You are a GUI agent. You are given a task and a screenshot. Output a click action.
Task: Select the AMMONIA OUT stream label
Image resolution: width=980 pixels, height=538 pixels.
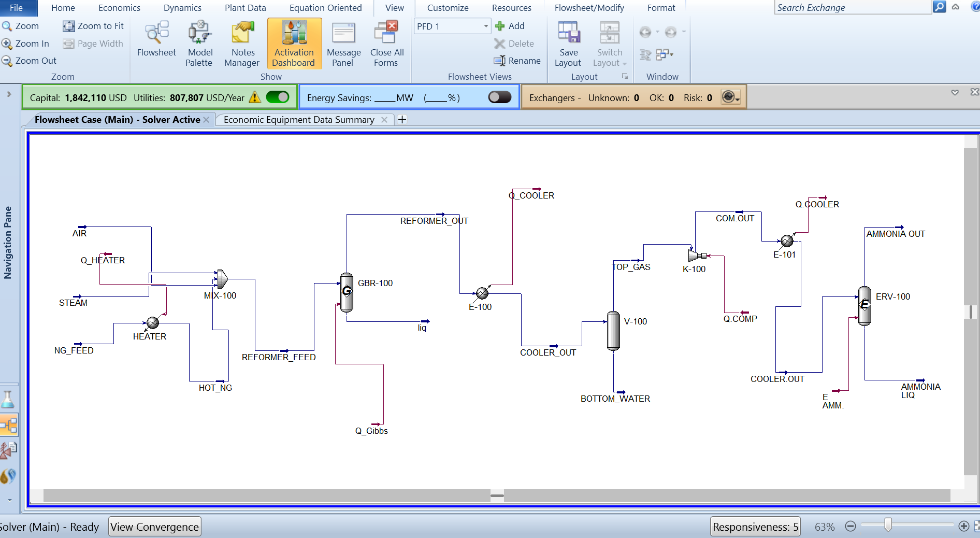tap(896, 234)
